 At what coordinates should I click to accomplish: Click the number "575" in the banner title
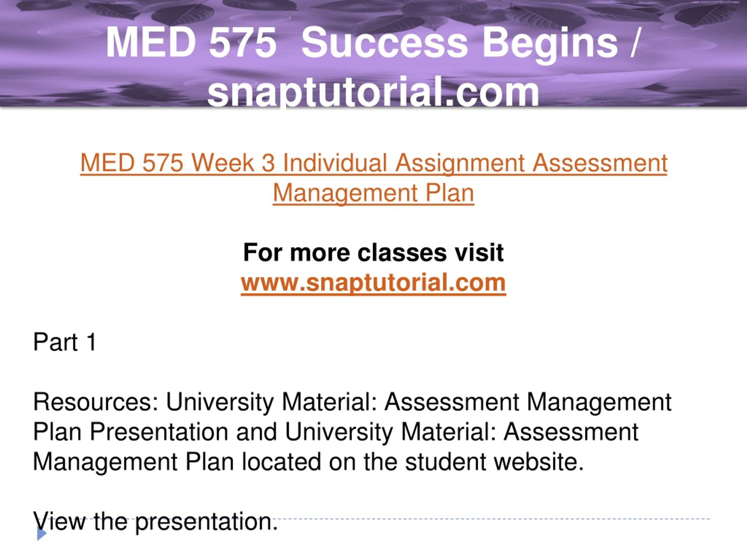[x=243, y=43]
